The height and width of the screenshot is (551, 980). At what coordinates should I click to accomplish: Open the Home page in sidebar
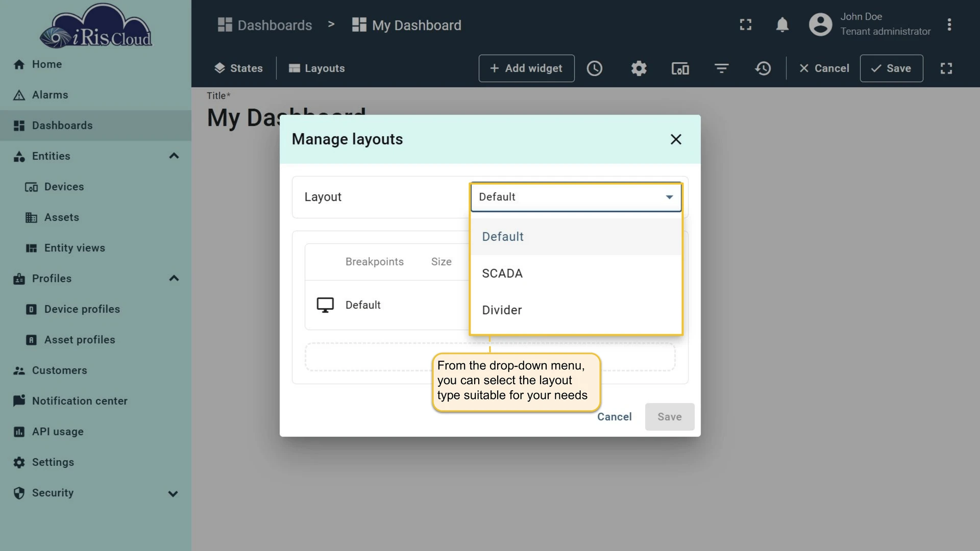(95, 64)
